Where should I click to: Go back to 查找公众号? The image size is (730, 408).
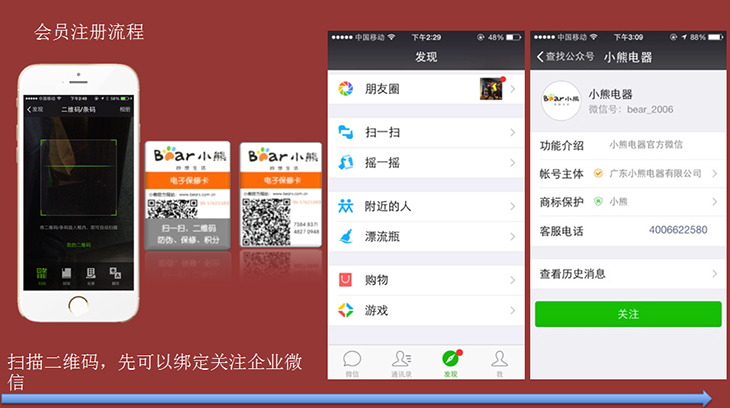tap(565, 56)
